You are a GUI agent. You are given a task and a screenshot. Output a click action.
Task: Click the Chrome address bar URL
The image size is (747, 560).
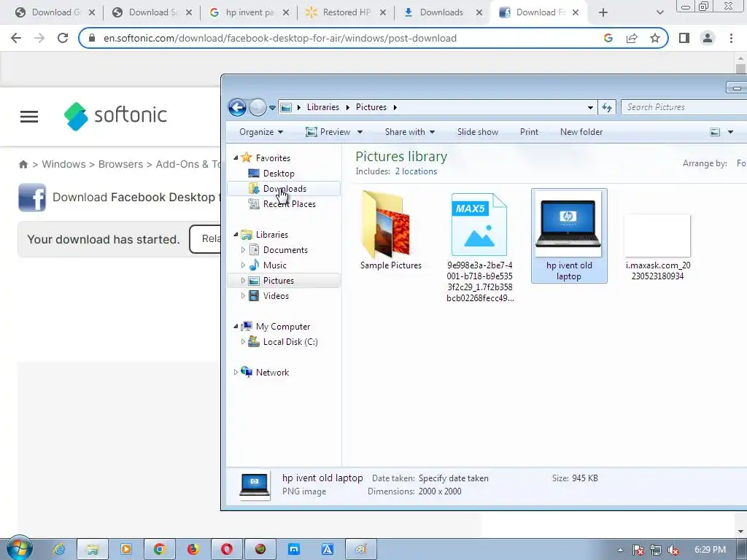(x=280, y=38)
